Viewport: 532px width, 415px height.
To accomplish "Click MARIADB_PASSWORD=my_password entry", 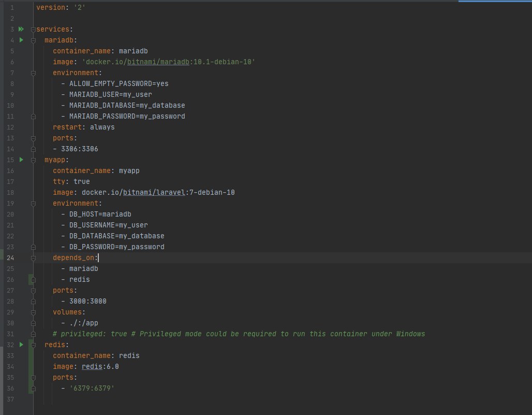I will (x=127, y=116).
